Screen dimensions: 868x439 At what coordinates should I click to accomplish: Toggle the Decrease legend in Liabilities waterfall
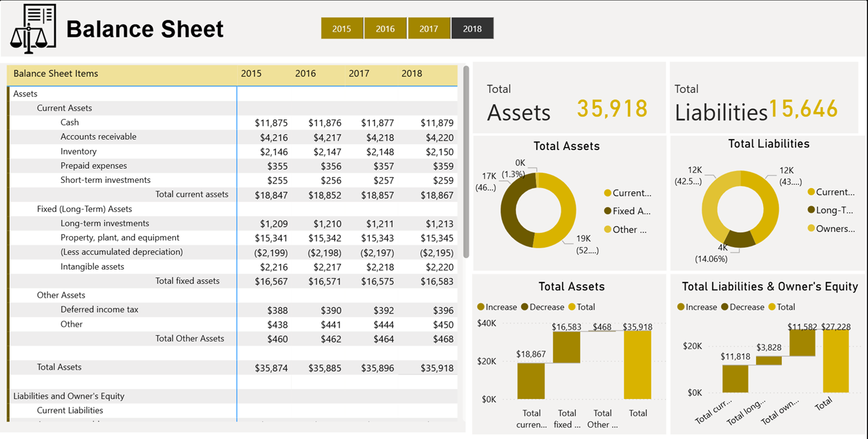[x=723, y=306]
